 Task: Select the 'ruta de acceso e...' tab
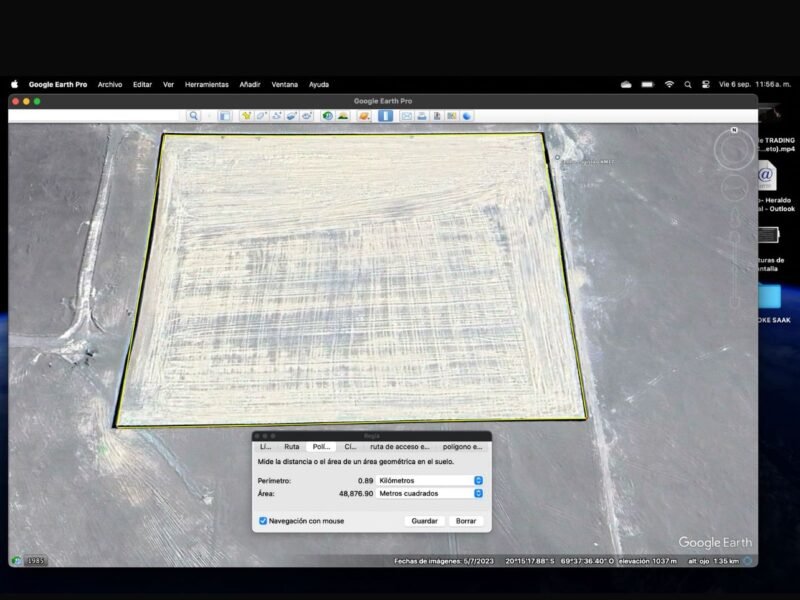(399, 447)
